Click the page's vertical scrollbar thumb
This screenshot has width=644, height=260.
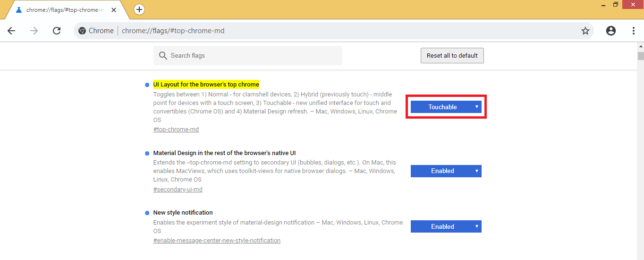[x=641, y=56]
